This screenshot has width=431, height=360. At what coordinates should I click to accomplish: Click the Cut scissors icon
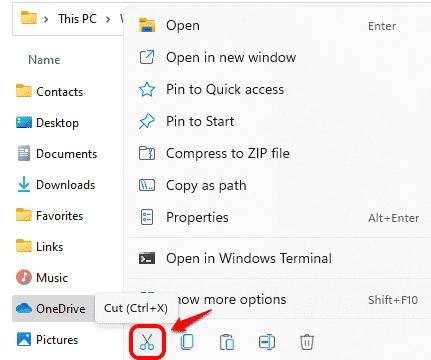[x=147, y=342]
